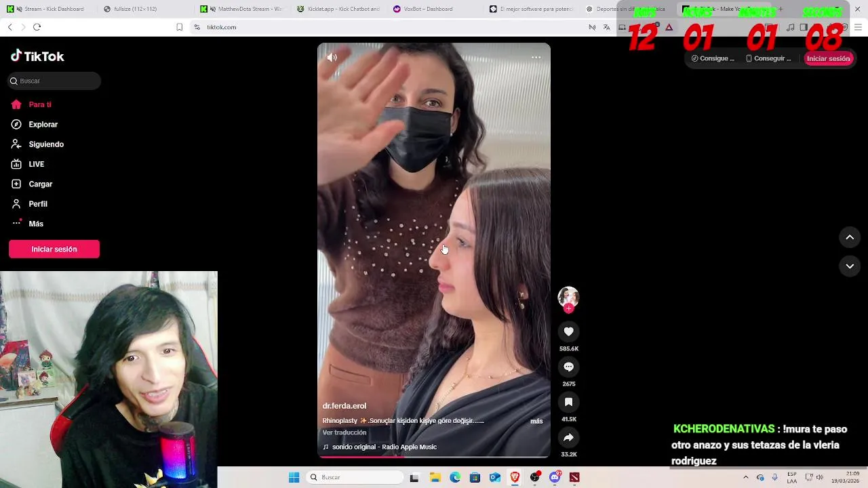Go back in the browser

click(9, 27)
